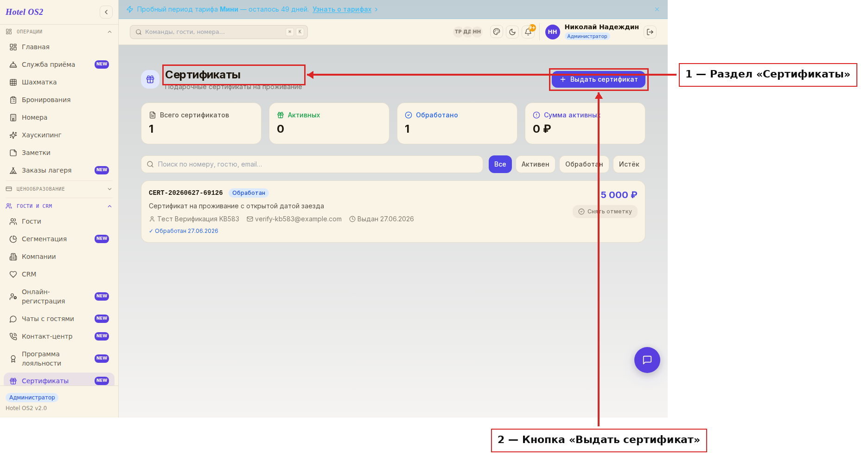Open CRM in the sidebar

coord(59,274)
